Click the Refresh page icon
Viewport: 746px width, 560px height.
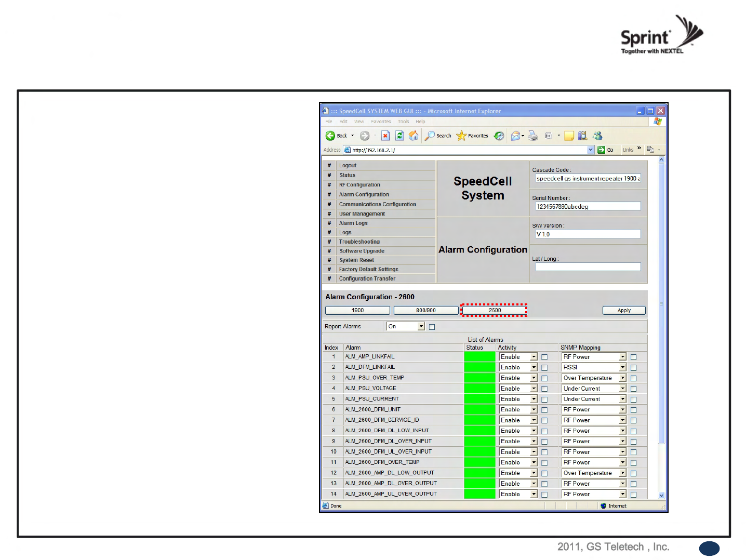coord(399,136)
